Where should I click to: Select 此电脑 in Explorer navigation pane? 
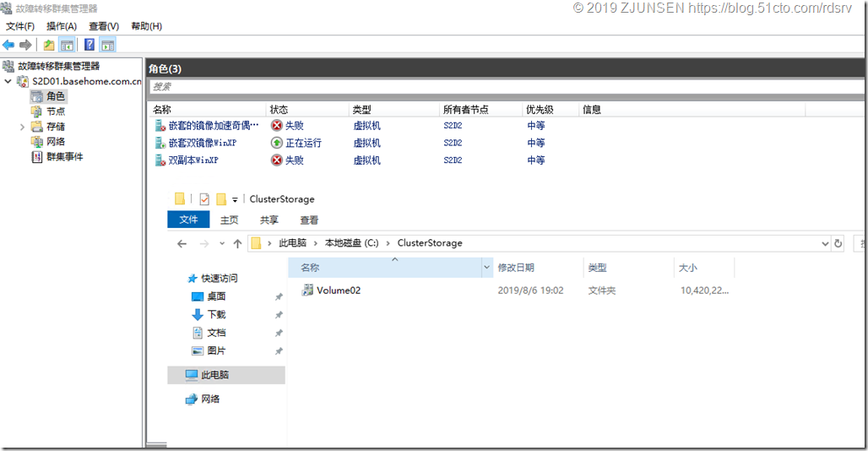click(x=225, y=375)
